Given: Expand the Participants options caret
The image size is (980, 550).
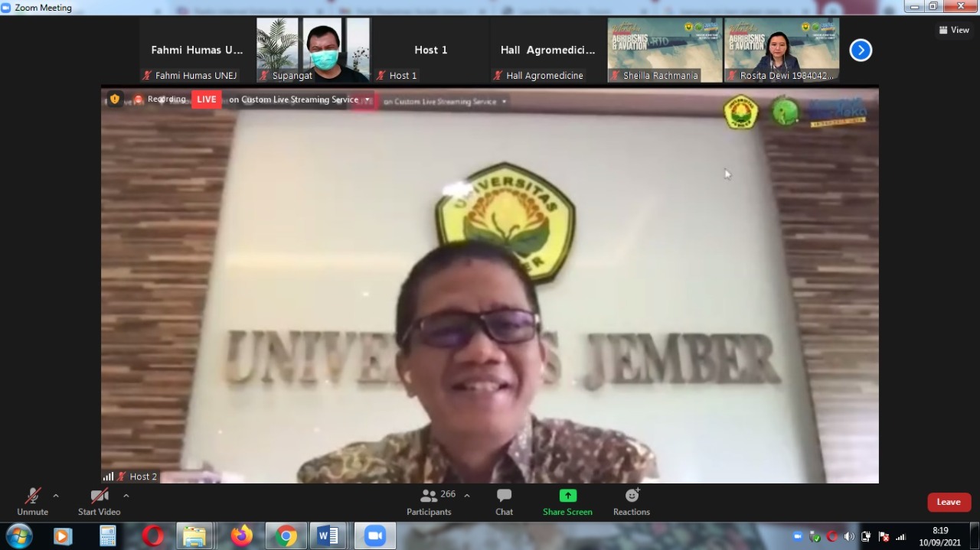Looking at the screenshot, I should click(467, 496).
